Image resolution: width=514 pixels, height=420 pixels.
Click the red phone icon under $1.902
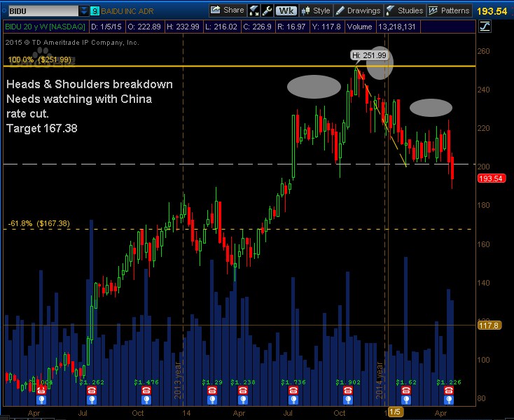click(348, 391)
